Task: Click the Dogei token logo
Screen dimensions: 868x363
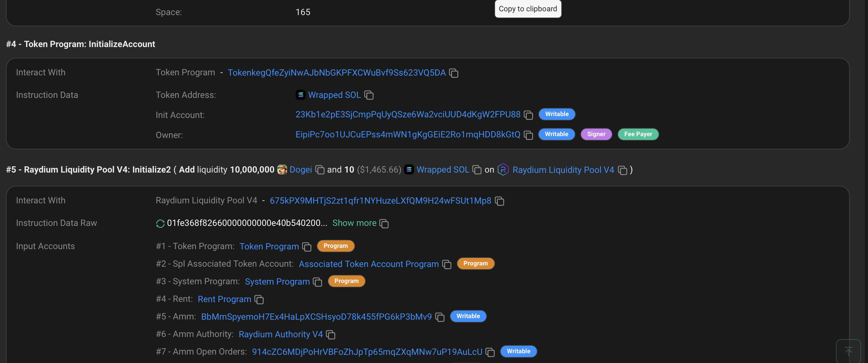Action: pos(282,169)
